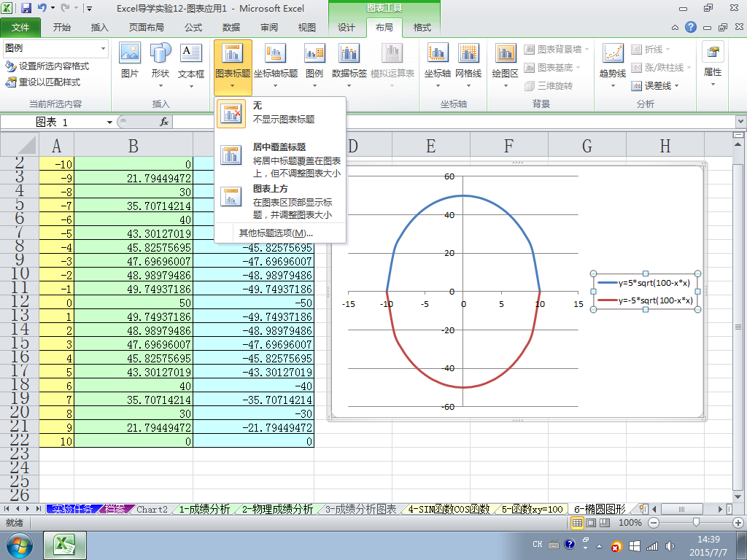The width and height of the screenshot is (747, 560).
Task: Click the 14:39 clock in the taskbar
Action: tap(708, 540)
